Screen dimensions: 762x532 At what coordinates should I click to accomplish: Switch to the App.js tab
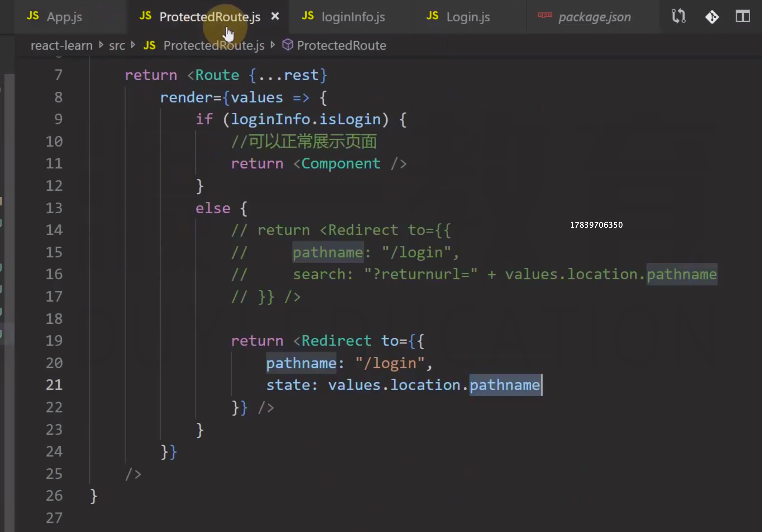[65, 17]
